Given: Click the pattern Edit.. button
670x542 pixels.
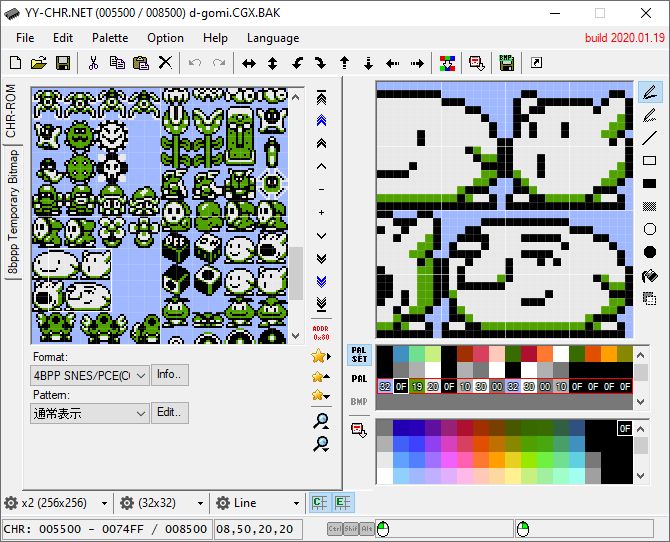Looking at the screenshot, I should (x=169, y=412).
